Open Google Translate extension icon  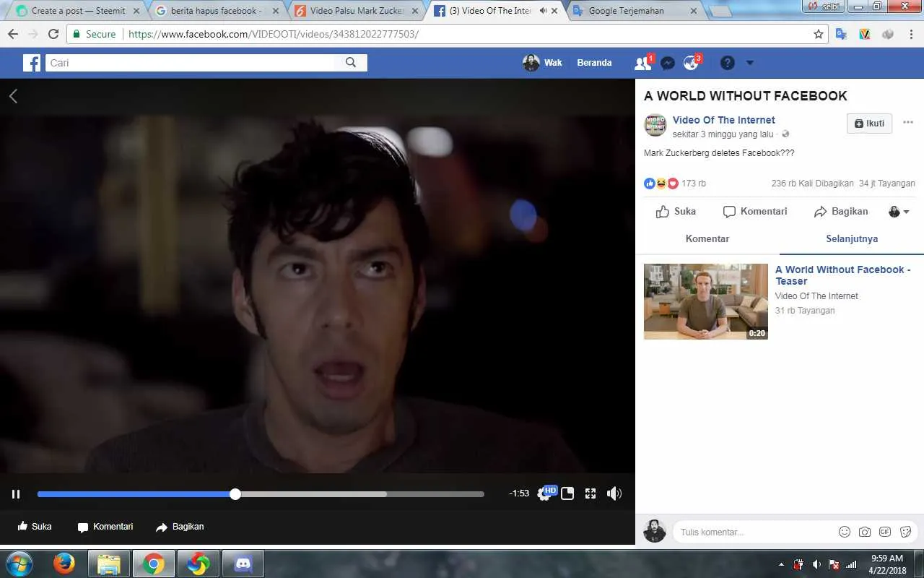[841, 34]
